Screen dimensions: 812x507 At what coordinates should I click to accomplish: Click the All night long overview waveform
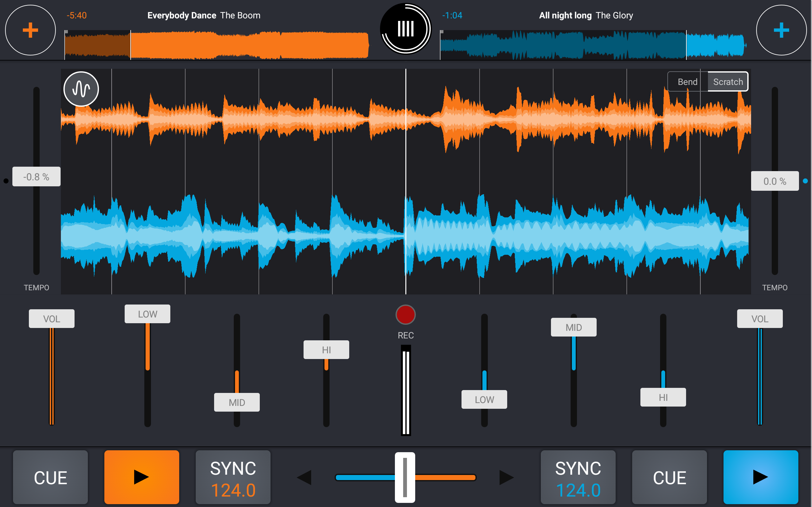pos(593,45)
